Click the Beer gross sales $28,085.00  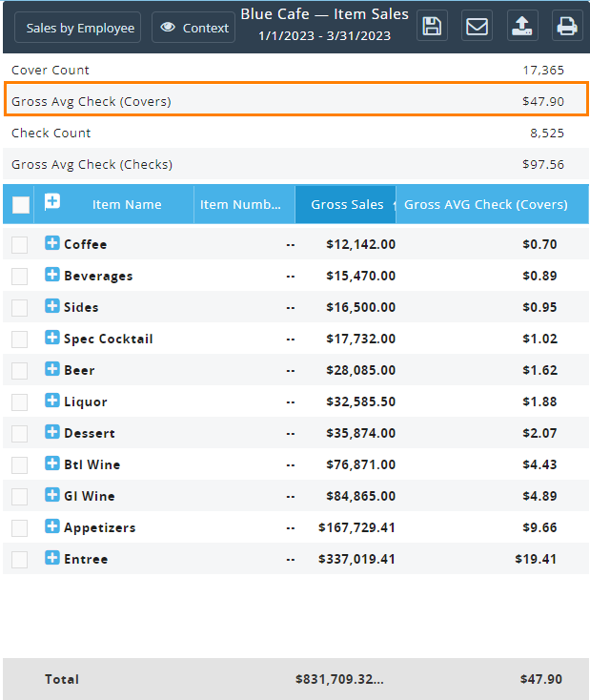[x=360, y=370]
